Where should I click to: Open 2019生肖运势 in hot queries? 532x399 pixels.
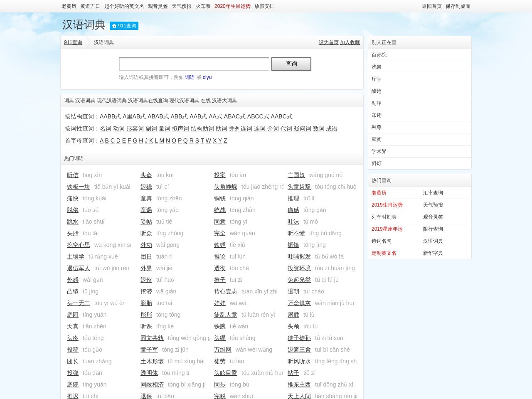387,205
